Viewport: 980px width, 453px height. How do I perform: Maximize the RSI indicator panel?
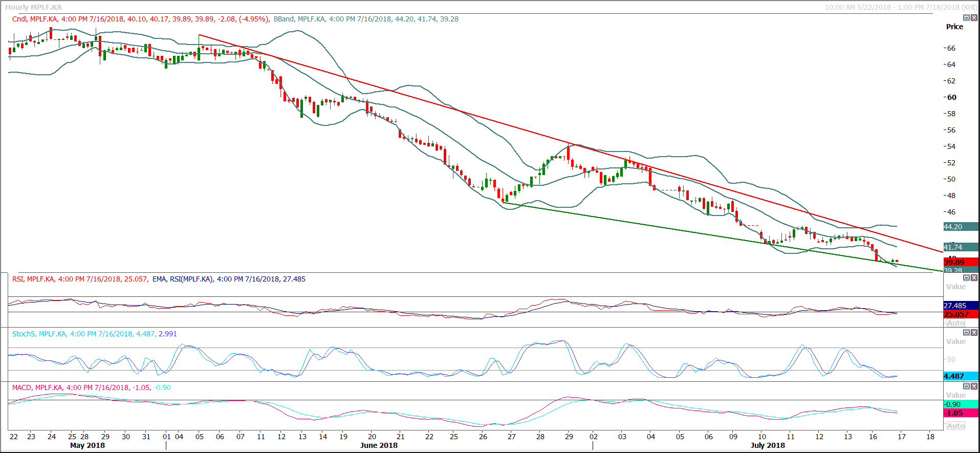pos(966,277)
